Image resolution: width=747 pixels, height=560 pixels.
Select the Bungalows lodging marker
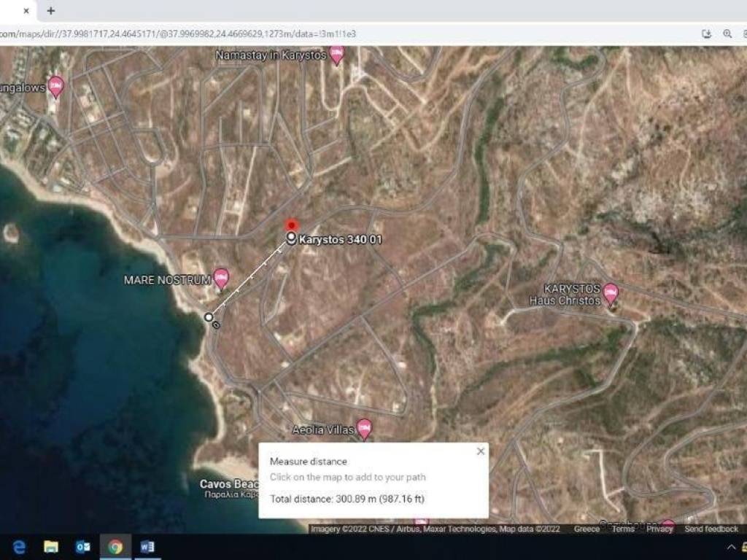55,86
